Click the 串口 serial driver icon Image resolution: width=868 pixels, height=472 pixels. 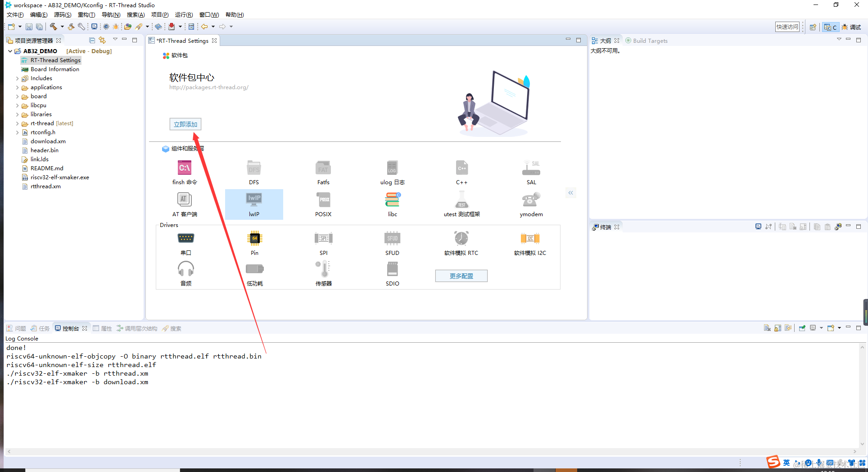point(185,238)
